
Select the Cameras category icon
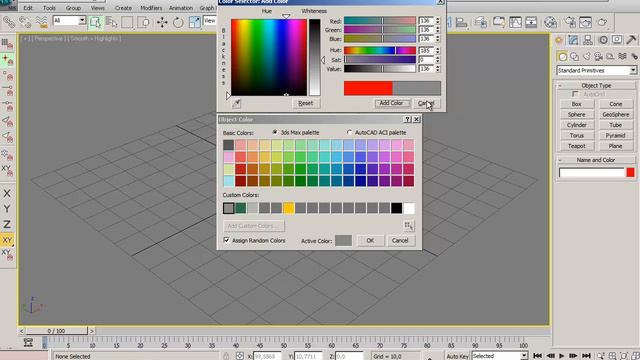(x=598, y=56)
